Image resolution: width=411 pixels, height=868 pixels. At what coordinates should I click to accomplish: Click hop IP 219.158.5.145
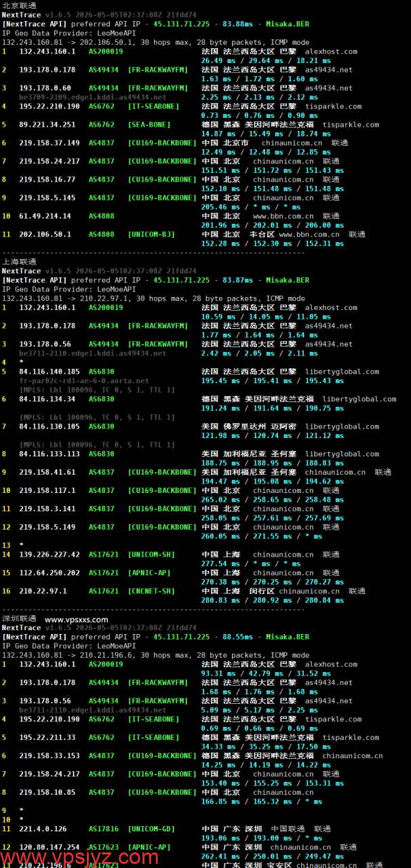pos(47,198)
